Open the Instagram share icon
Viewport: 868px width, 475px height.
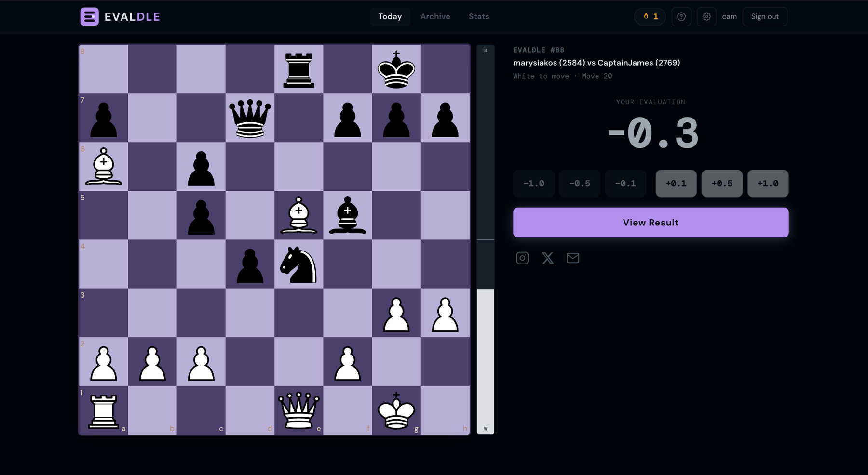[522, 258]
